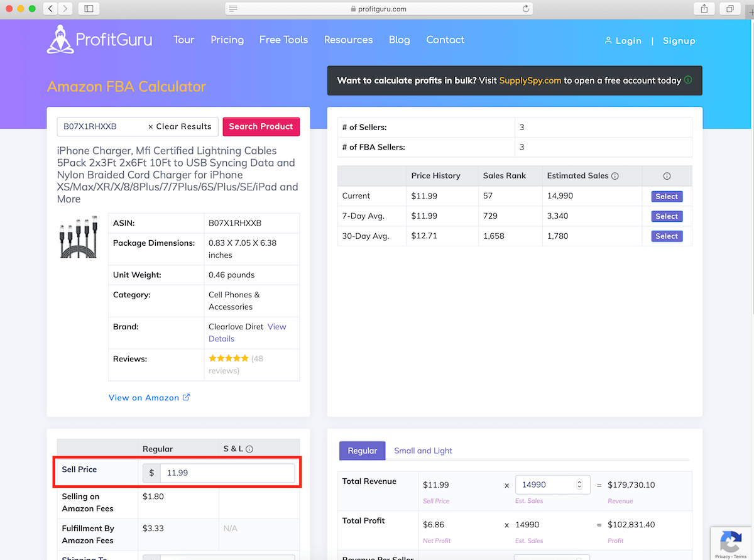Go back with Safari back arrow
Screen dimensions: 754x560
(51, 9)
